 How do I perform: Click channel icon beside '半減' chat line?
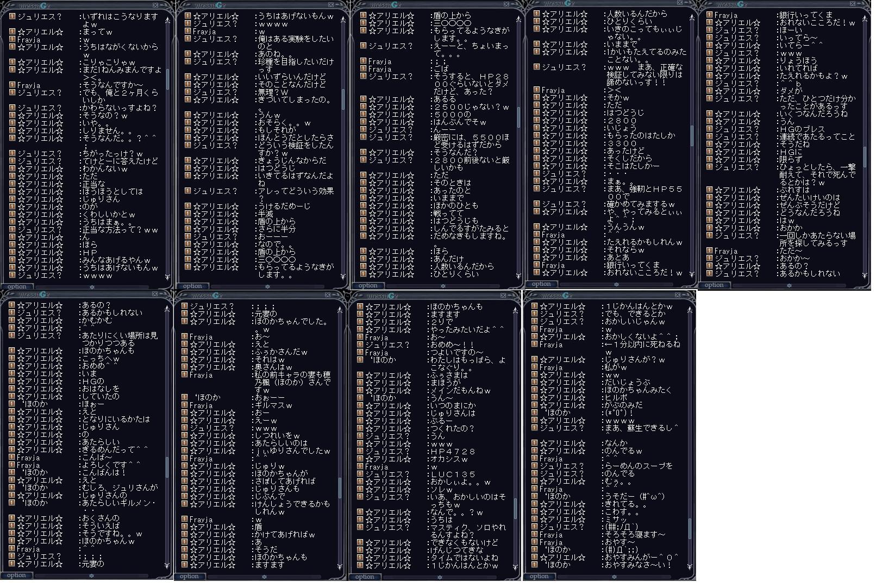tap(187, 214)
